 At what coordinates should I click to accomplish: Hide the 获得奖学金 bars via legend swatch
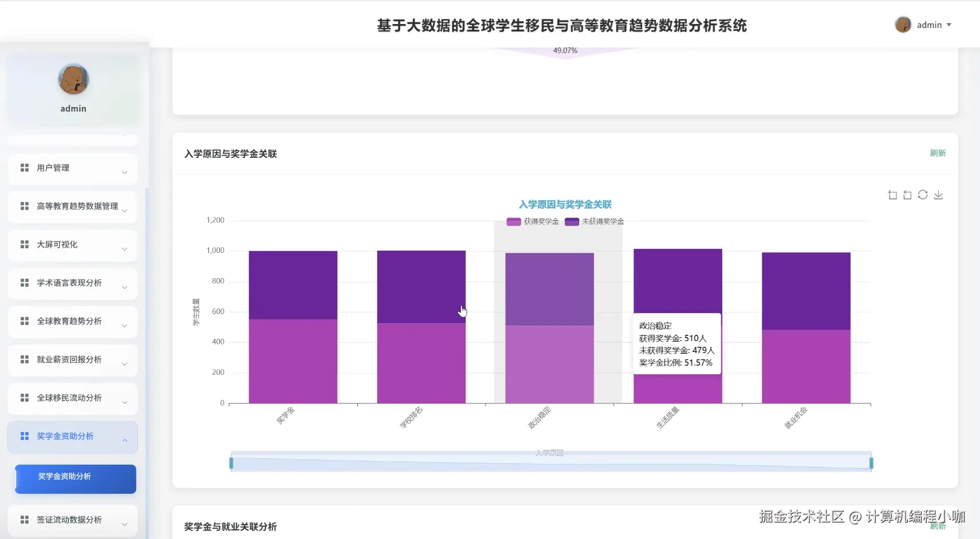(513, 221)
